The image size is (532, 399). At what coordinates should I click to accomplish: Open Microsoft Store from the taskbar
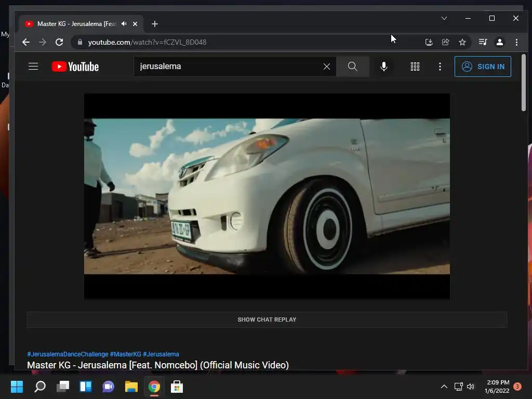177,387
